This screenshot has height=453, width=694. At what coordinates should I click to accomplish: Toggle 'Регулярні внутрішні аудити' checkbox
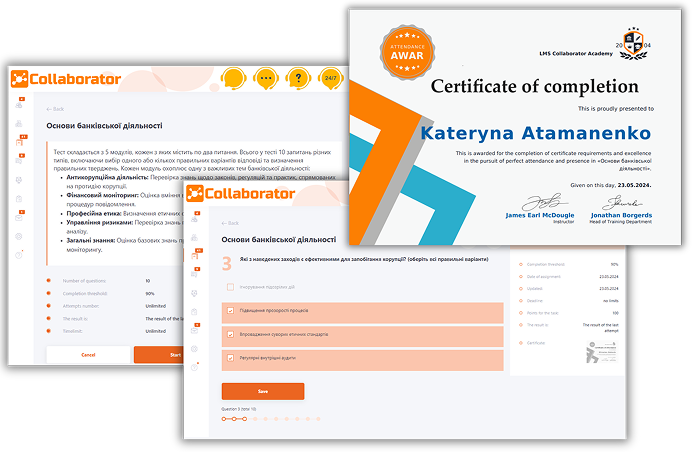(231, 355)
